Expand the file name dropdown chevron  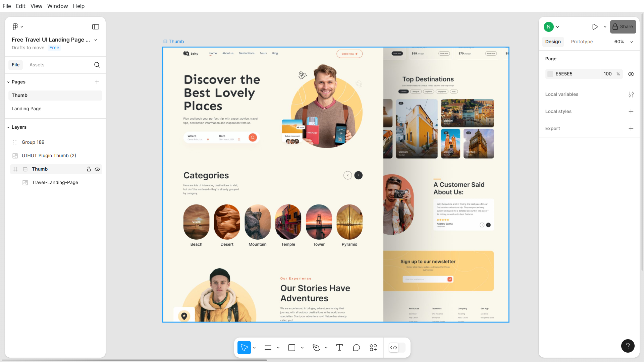coord(96,40)
